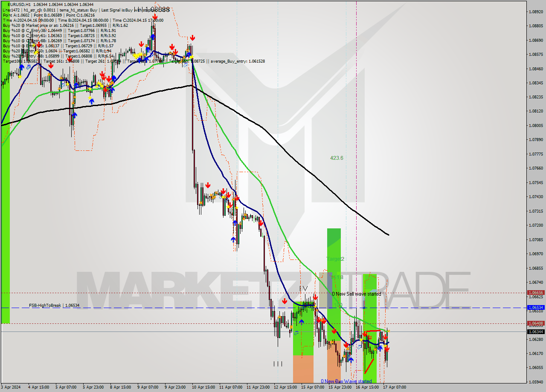Click the 'average_Buy_entry: 1.061528' text
Viewport: 546px width, 392px height.
coord(237,61)
